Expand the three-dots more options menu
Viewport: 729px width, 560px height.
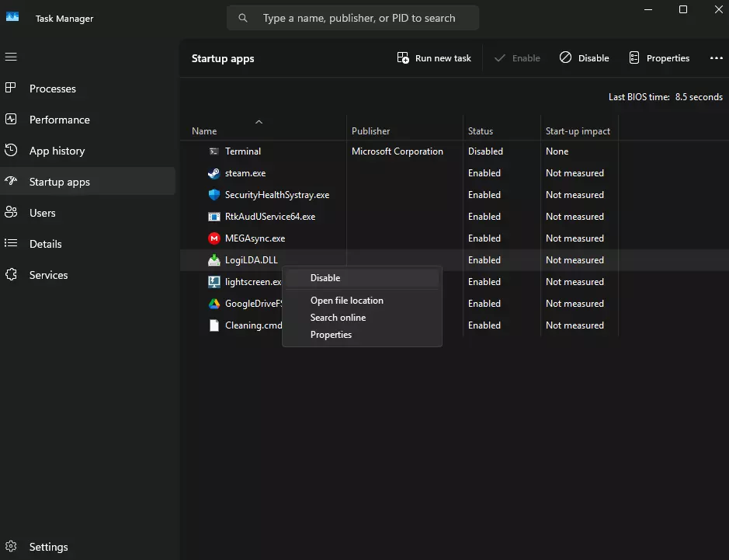716,58
